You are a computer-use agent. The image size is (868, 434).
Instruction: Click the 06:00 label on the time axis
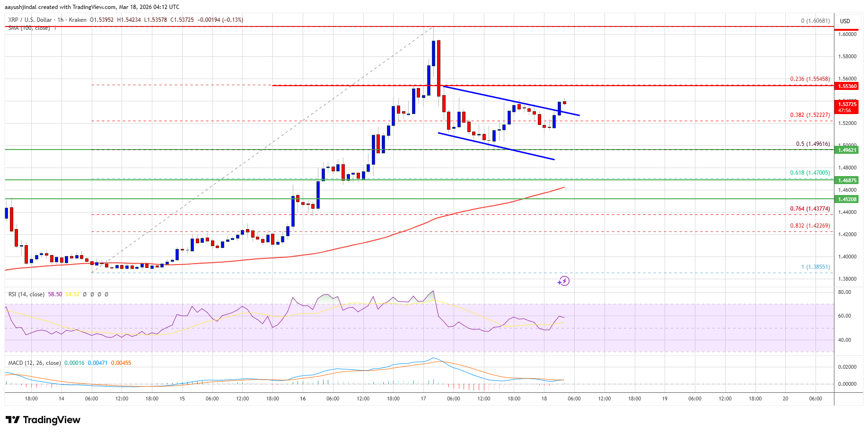(91, 399)
